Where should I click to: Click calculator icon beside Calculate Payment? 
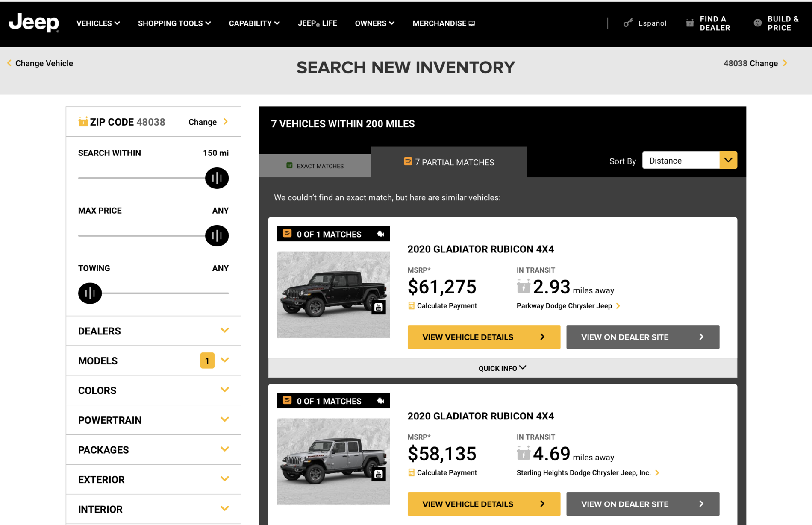coord(412,305)
